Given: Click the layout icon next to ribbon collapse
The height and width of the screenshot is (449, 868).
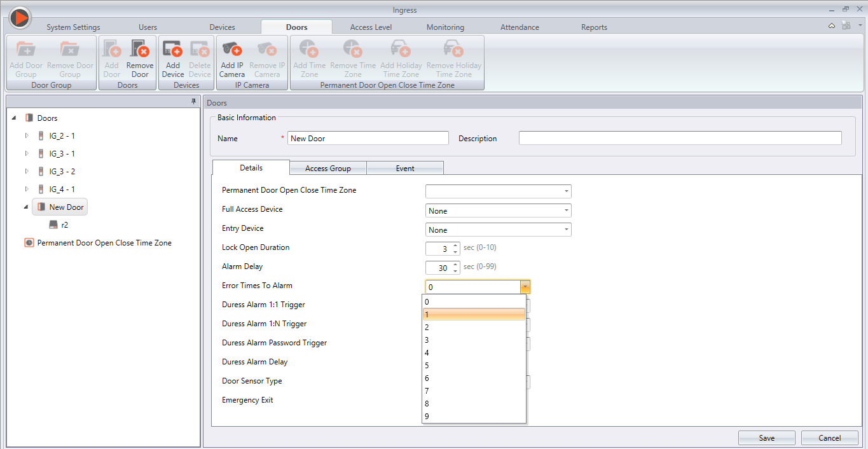Looking at the screenshot, I should [x=846, y=25].
